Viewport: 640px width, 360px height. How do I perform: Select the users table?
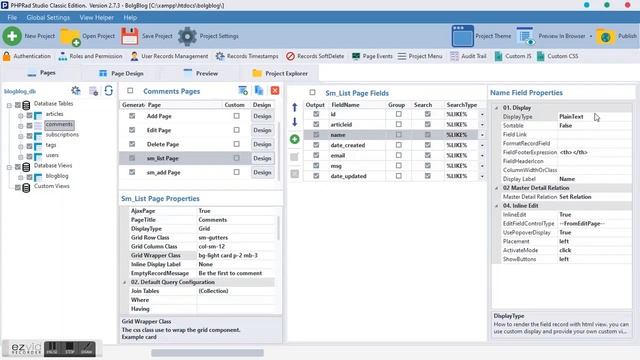pos(52,155)
